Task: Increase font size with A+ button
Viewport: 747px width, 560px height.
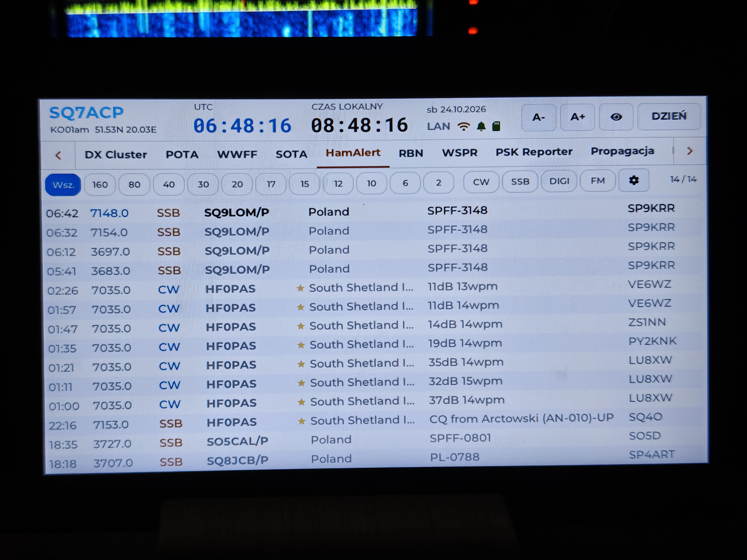Action: point(577,117)
